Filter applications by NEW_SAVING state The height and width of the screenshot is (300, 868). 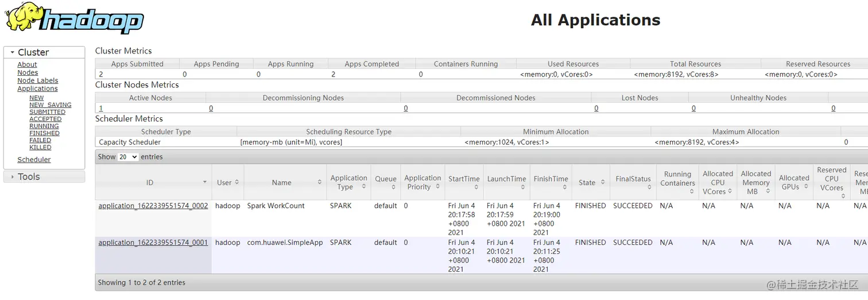point(51,105)
